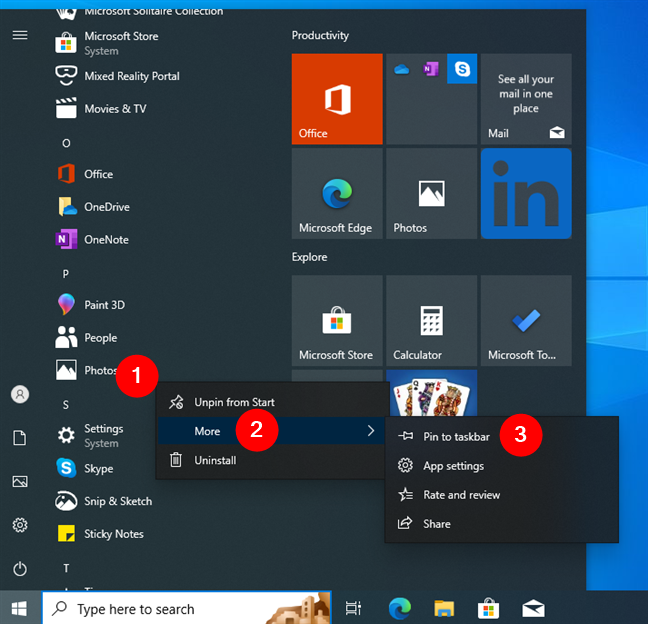Click the letter T section header
Viewport: 648px width, 624px height.
click(66, 569)
